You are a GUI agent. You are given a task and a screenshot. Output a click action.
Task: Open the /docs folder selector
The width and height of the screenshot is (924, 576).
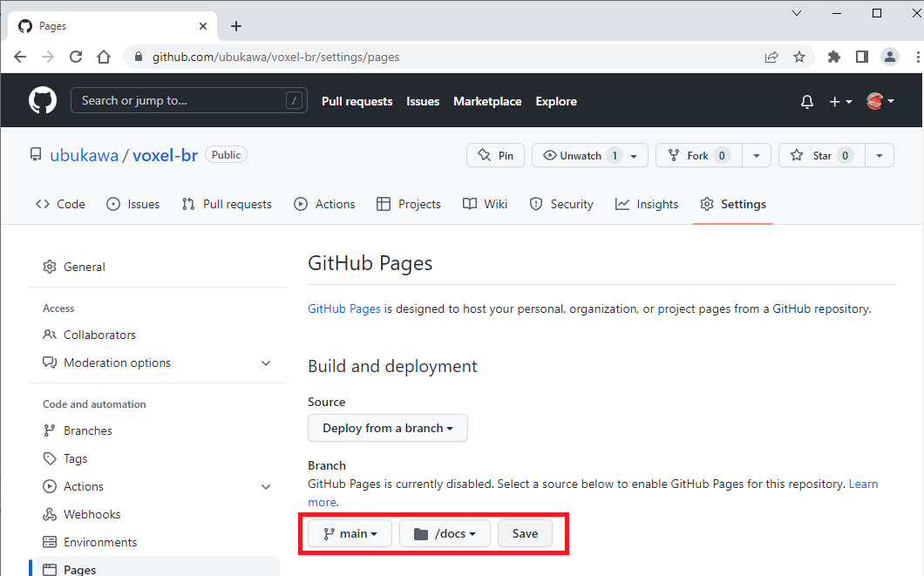point(445,533)
